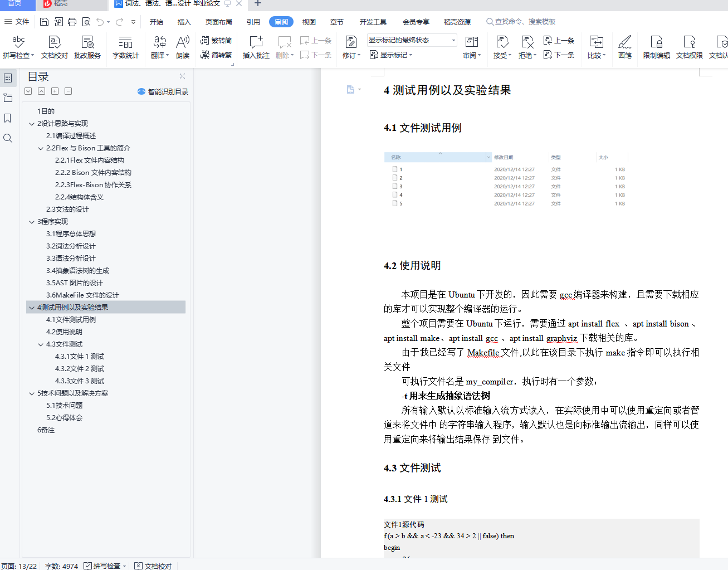Switch to the 开始 ribbon tab
The height and width of the screenshot is (570, 728).
click(157, 22)
